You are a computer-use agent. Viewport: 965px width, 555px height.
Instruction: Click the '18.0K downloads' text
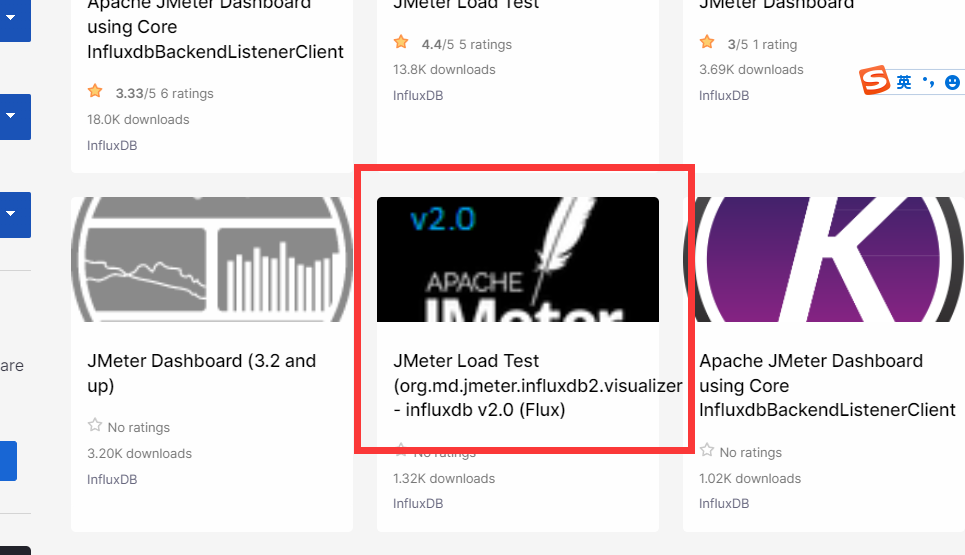pyautogui.click(x=138, y=119)
